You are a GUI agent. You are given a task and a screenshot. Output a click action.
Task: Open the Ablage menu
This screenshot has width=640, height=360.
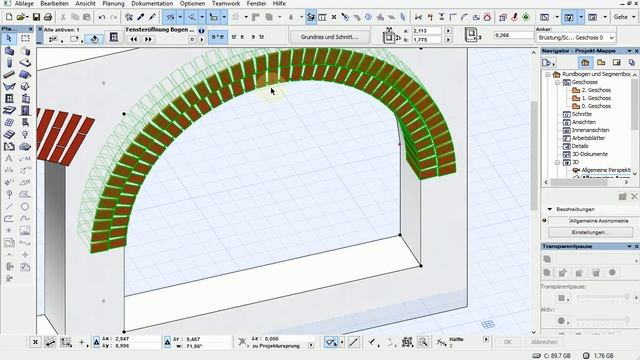coord(24,3)
